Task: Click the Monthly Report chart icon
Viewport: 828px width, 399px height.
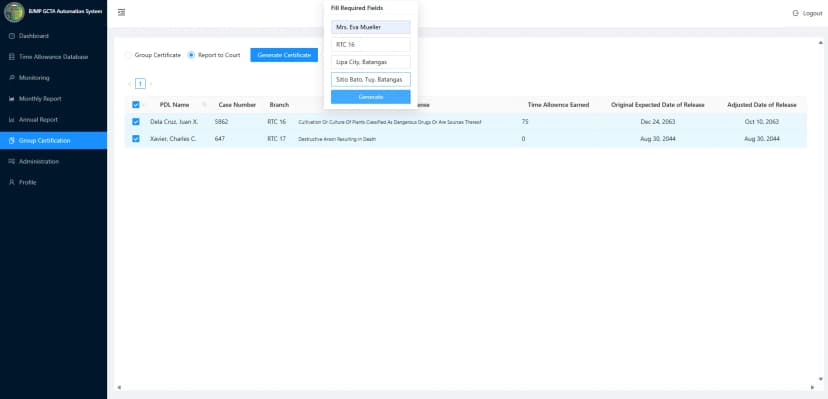Action: 12,99
